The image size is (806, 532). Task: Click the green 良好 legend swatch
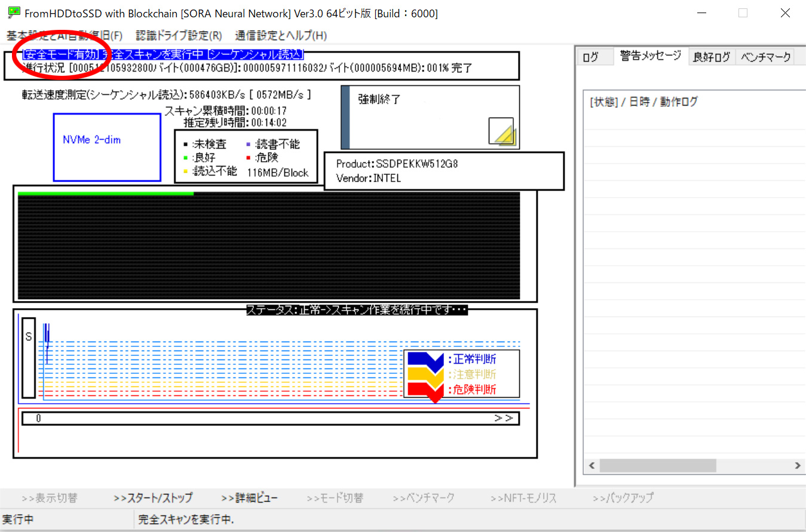pyautogui.click(x=185, y=158)
